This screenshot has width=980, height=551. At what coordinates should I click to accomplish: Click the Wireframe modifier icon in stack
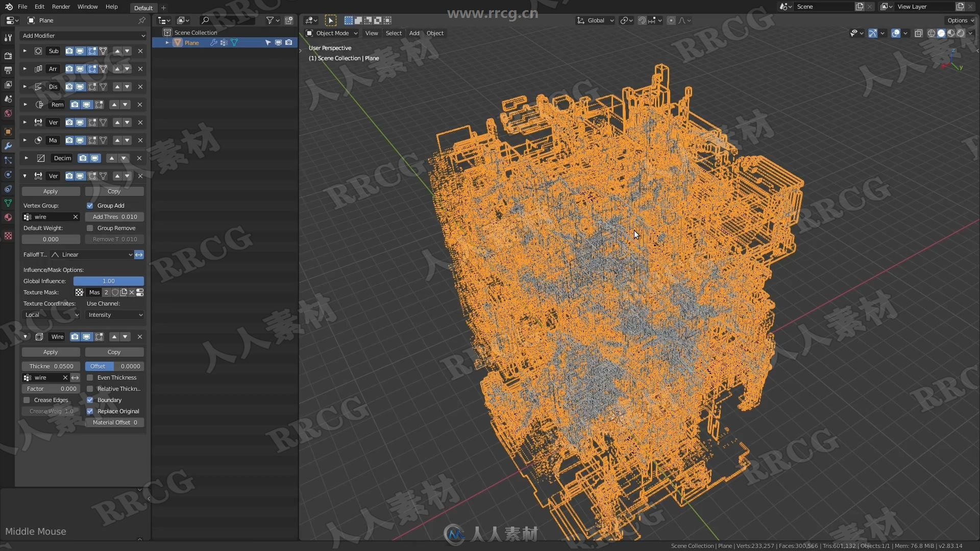[x=39, y=336]
